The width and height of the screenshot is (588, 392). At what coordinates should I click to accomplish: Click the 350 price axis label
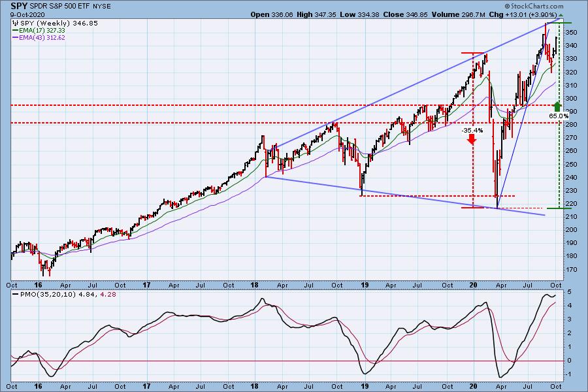[x=572, y=33]
